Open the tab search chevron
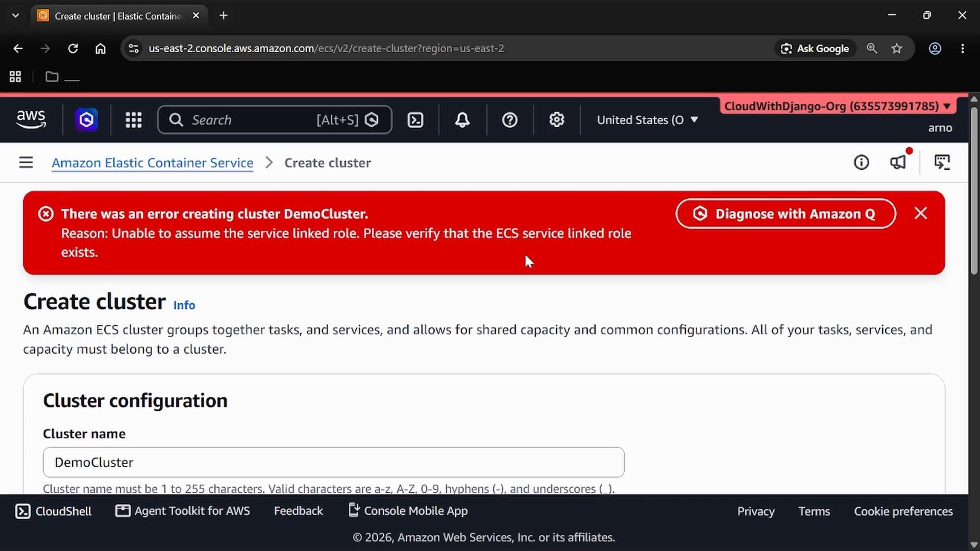The height and width of the screenshot is (551, 980). click(15, 15)
